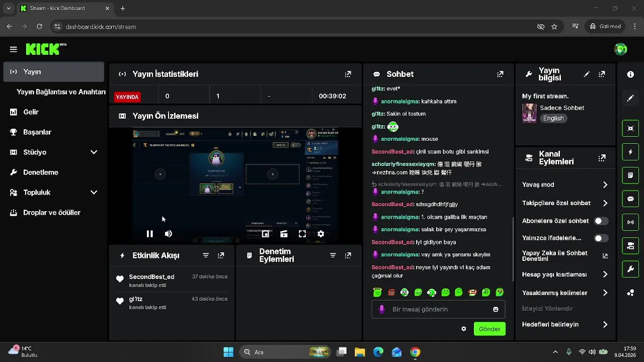This screenshot has width=644, height=362.
Task: Go to Denetleme in sidebar
Action: (53, 172)
